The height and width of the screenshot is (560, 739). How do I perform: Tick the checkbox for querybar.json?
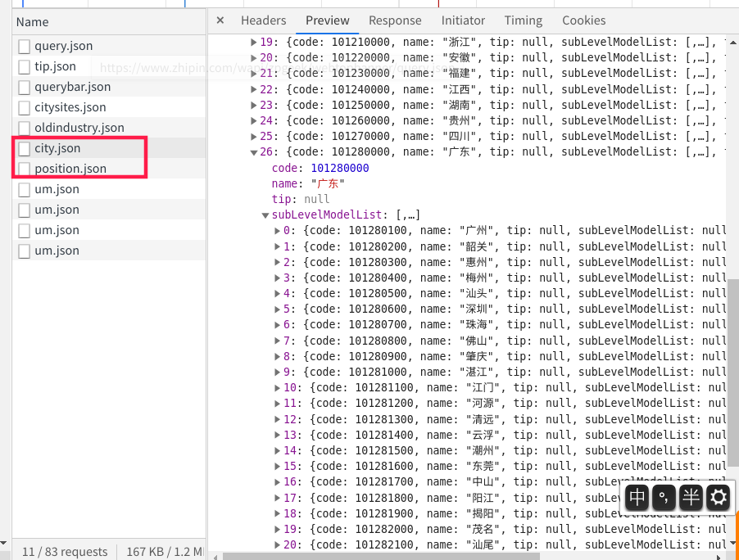(x=24, y=88)
